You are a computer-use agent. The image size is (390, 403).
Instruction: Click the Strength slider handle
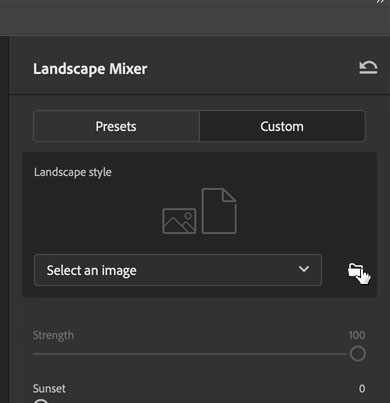pos(358,354)
